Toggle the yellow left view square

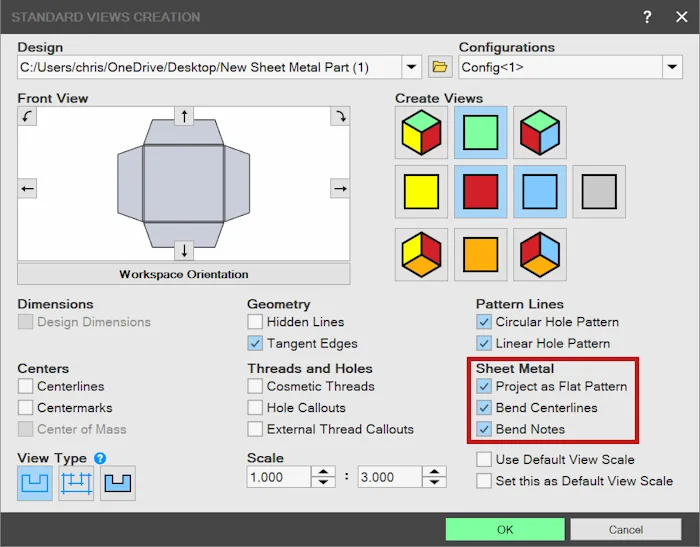[421, 192]
